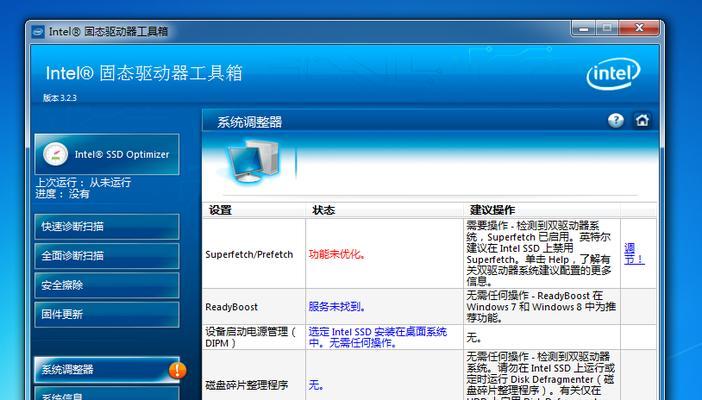Click the 上次运行: 从未运行 text
The image size is (702, 400).
(83, 182)
